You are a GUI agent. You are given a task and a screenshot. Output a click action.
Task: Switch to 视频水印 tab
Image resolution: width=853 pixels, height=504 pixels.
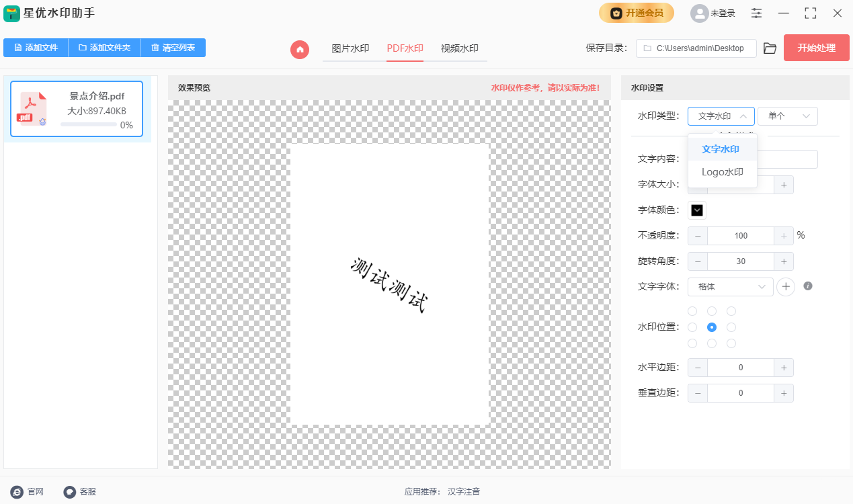pyautogui.click(x=460, y=48)
